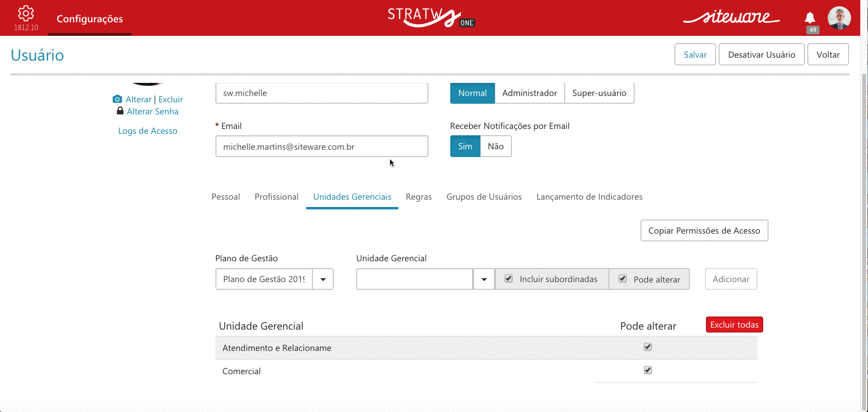The image size is (868, 412).
Task: Click the Adicionar button
Action: pyautogui.click(x=731, y=279)
